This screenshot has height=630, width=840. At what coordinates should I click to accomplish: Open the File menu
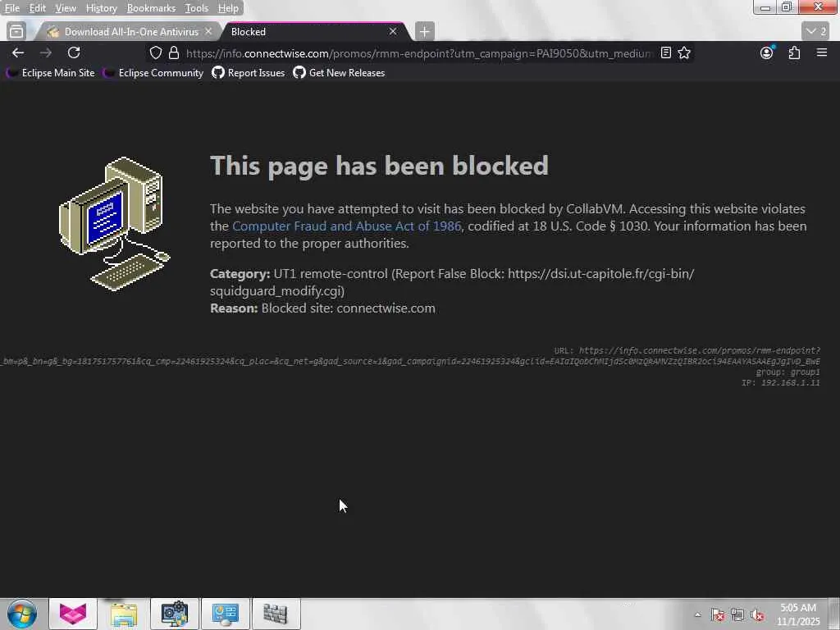(x=11, y=8)
